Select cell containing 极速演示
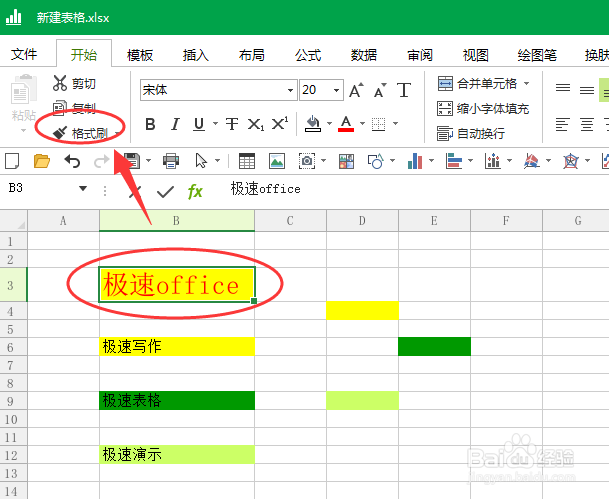Screen dimensions: 609x499 tap(177, 454)
